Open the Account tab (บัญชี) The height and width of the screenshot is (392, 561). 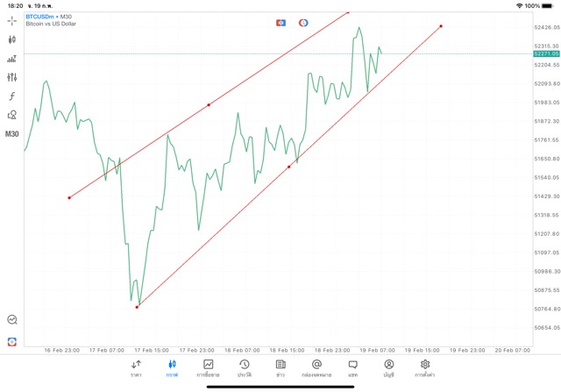click(x=388, y=367)
